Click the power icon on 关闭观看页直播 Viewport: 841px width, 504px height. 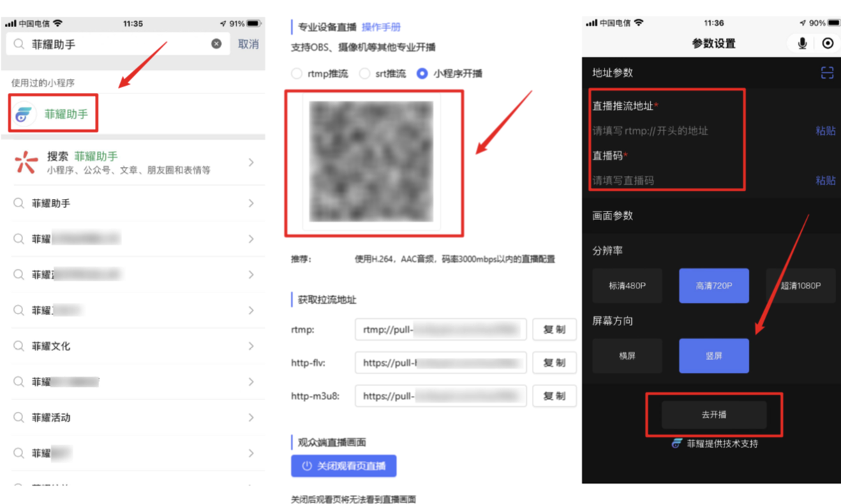[306, 466]
